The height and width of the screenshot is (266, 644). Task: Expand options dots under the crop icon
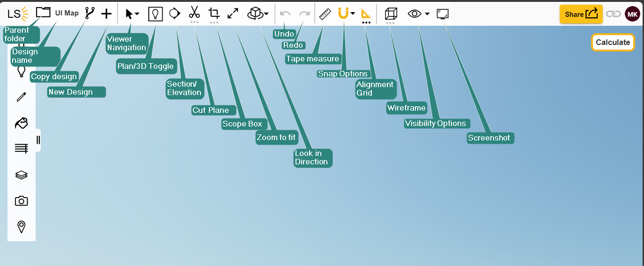(214, 22)
